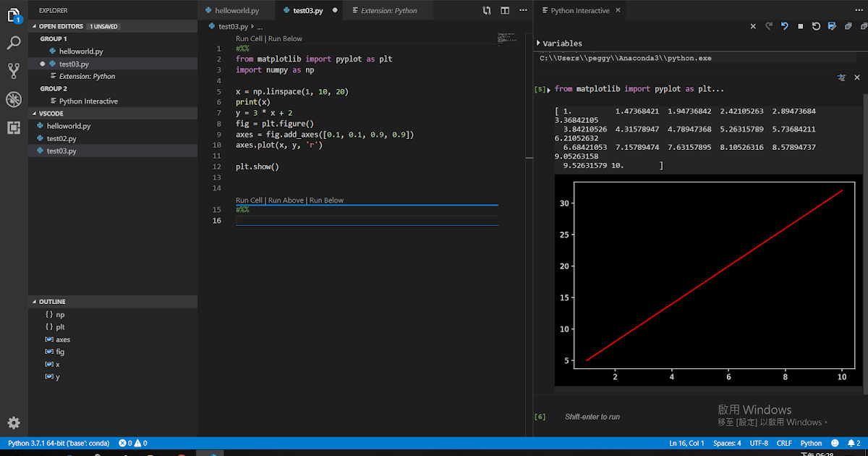
Task: Delete cell 5 with its X icon
Action: tap(858, 77)
